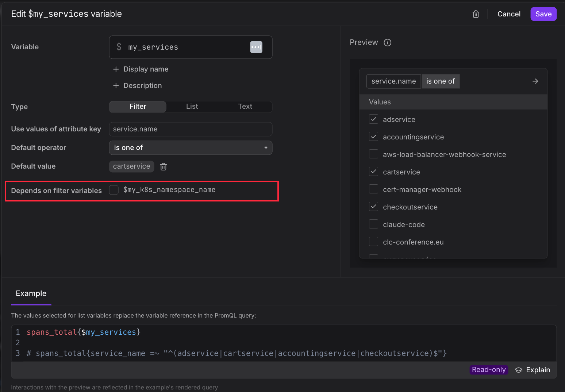This screenshot has width=565, height=392.
Task: Add a Description
Action: click(x=137, y=86)
